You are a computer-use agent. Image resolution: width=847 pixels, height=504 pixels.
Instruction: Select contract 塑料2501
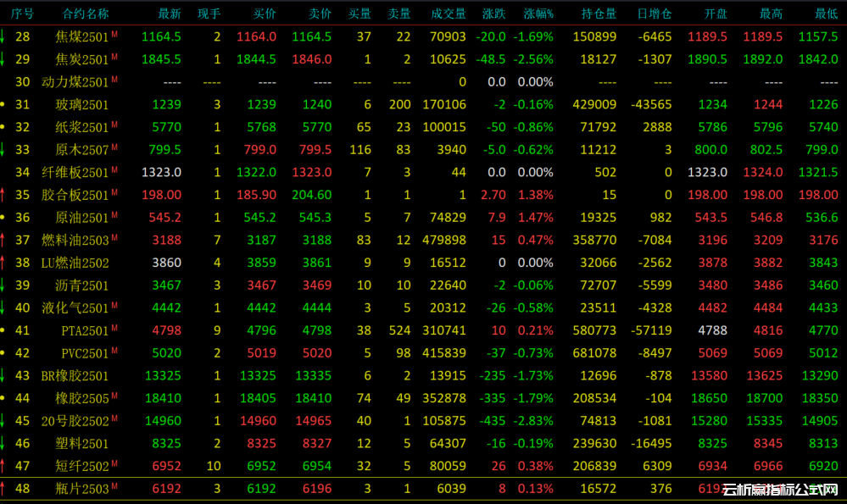coord(81,444)
